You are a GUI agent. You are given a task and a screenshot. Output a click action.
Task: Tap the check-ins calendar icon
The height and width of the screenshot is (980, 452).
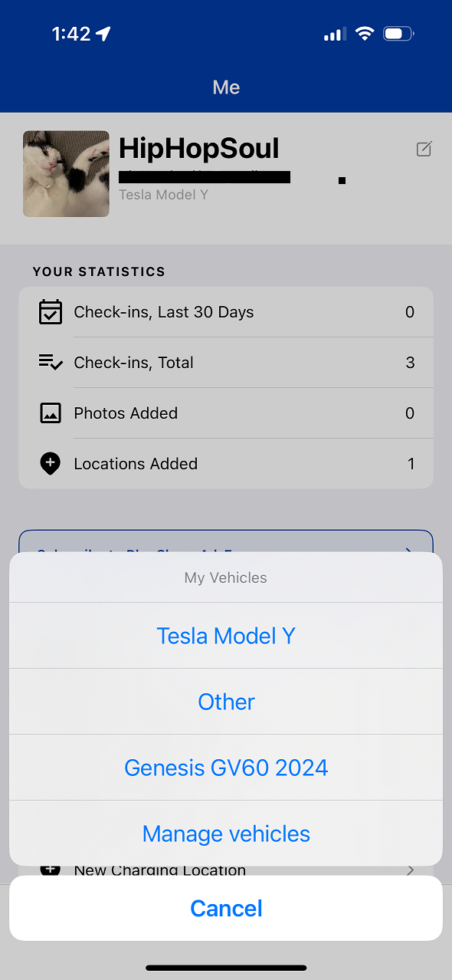(51, 312)
